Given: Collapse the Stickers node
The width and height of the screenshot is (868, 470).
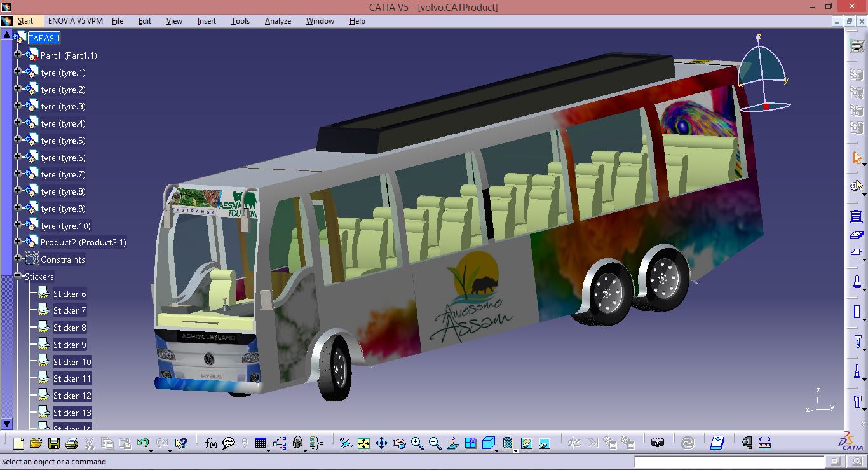Looking at the screenshot, I should click(17, 276).
